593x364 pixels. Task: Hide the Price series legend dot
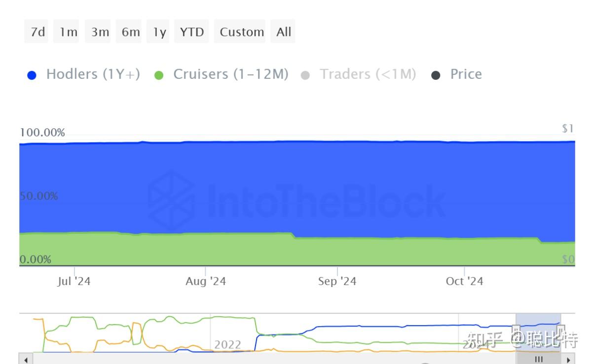pyautogui.click(x=436, y=75)
